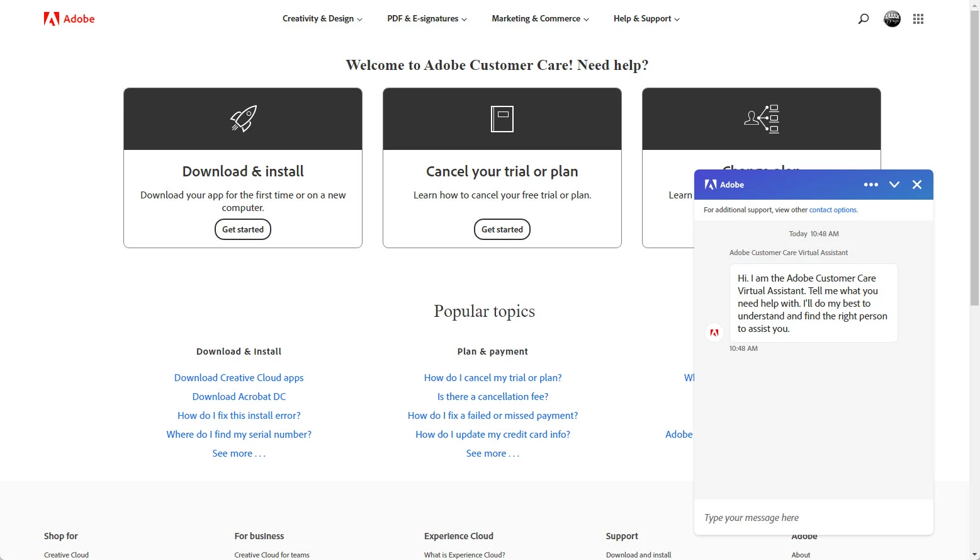Click the Cancel your trial or plan heading
Screen dimensions: 980x560
(x=502, y=171)
